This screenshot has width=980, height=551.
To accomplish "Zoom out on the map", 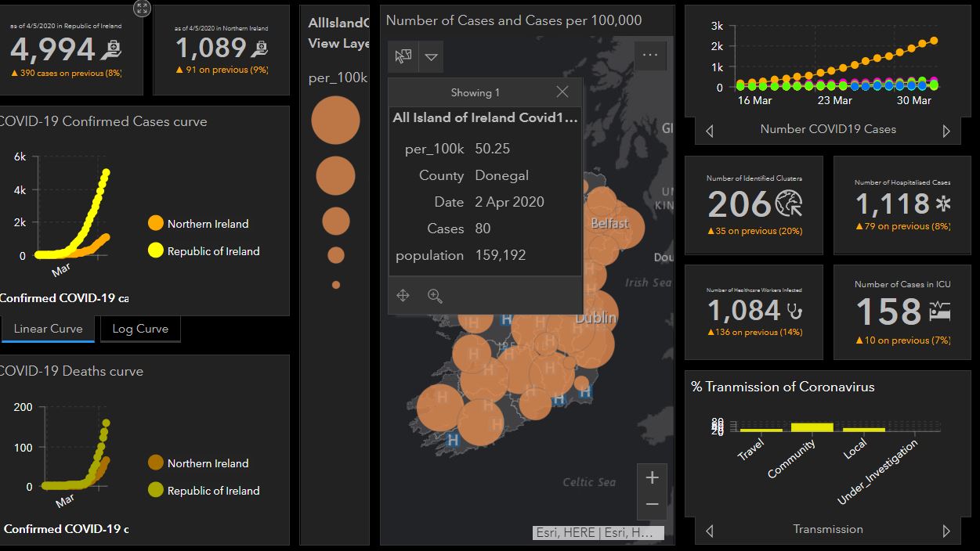I will [x=652, y=505].
